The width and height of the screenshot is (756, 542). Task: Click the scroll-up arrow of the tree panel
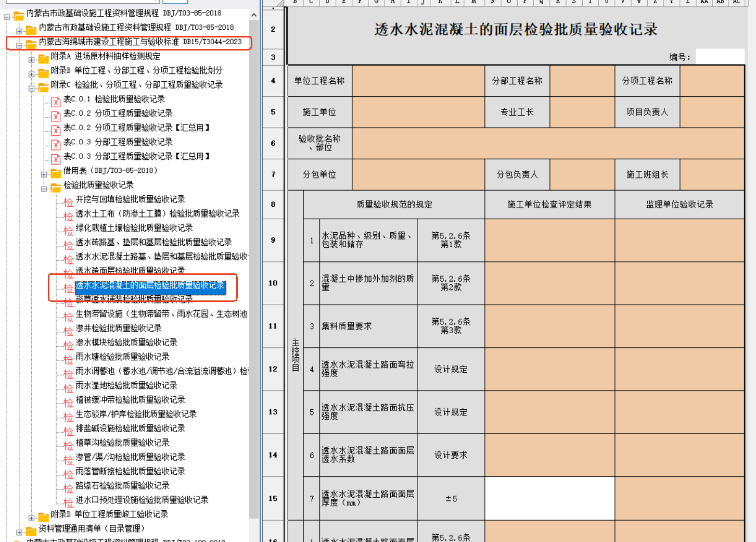click(254, 15)
